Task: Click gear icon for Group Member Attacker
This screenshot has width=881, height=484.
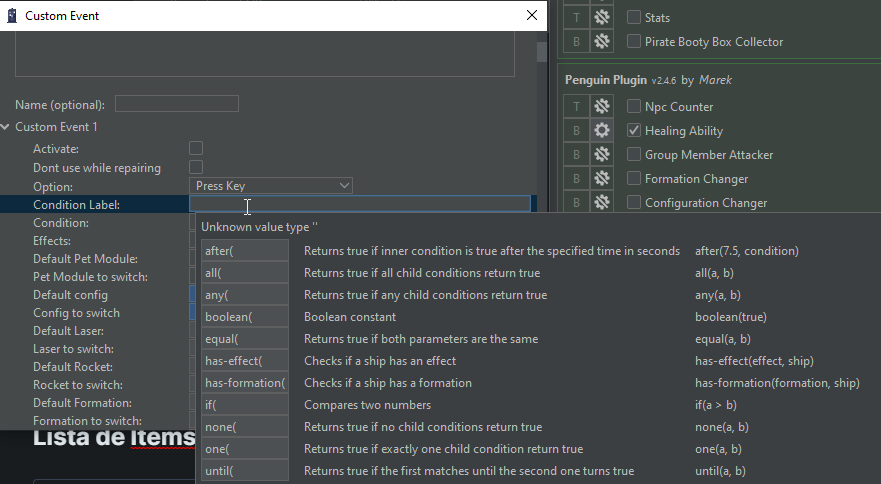Action: coord(601,155)
